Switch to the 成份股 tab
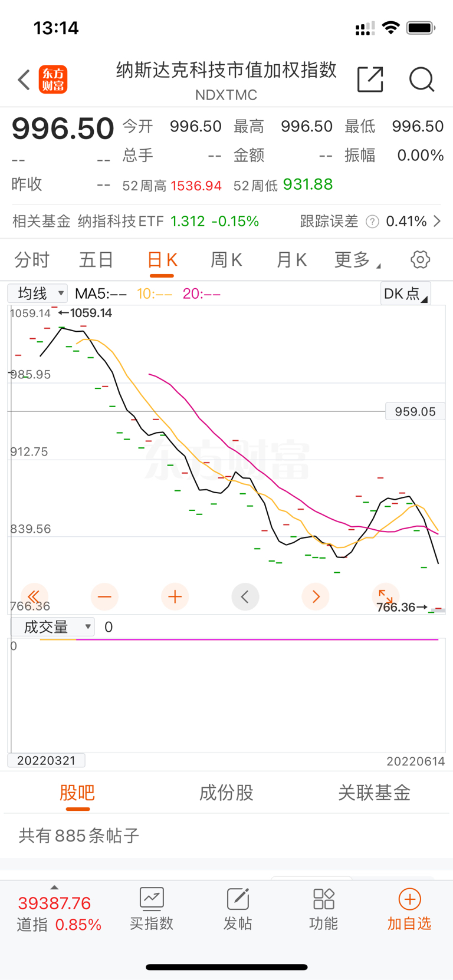453x980 pixels. (226, 793)
